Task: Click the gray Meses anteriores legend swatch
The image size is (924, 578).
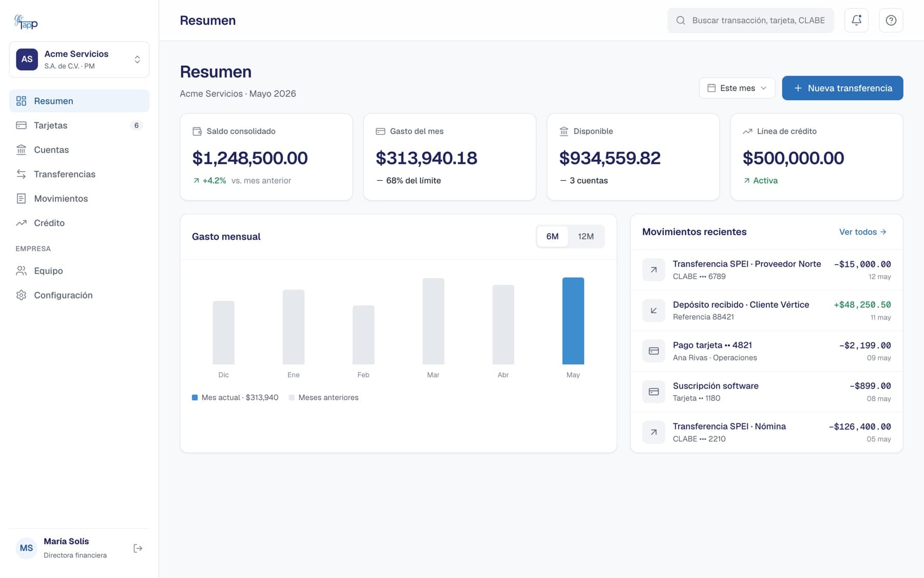Action: pyautogui.click(x=292, y=398)
